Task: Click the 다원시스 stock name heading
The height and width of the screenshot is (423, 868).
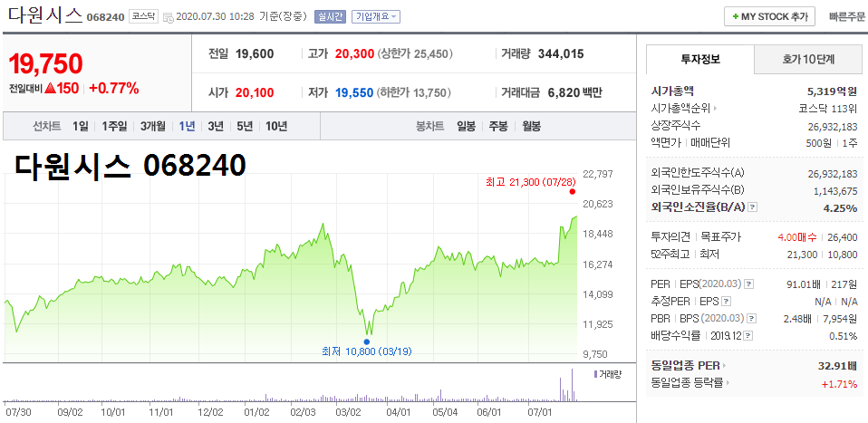Action: click(44, 15)
